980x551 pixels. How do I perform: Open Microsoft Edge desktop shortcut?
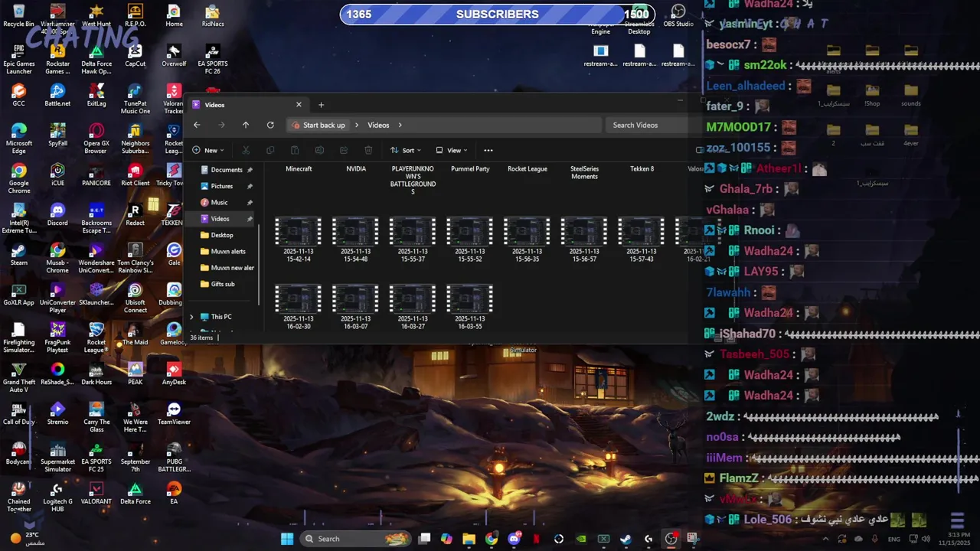(x=18, y=139)
